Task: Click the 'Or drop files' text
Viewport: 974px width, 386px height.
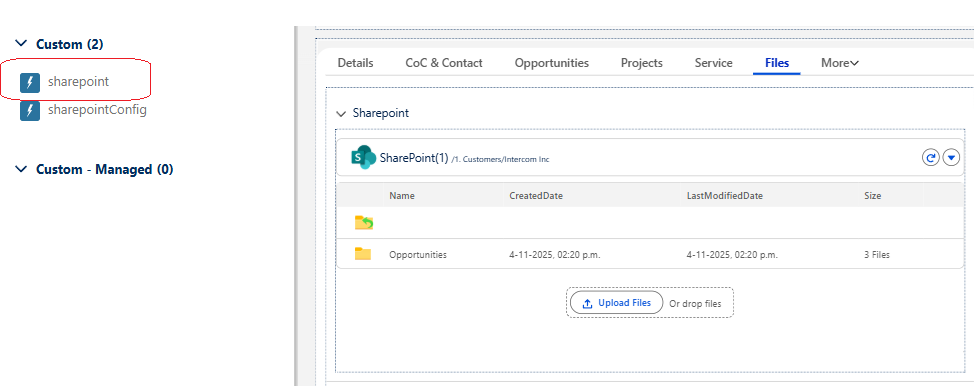Action: click(695, 304)
